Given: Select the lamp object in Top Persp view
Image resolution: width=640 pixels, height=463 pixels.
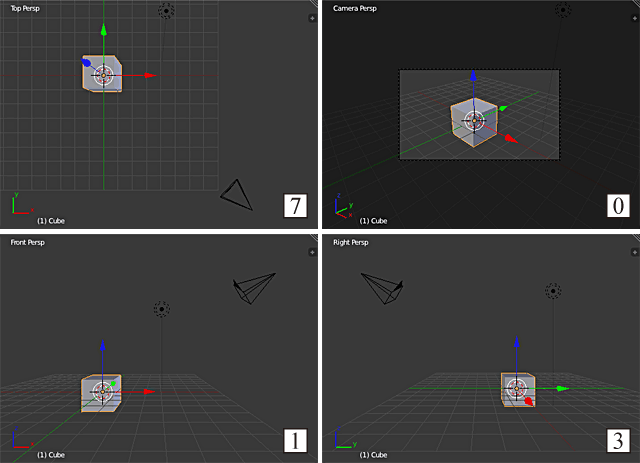Looking at the screenshot, I should [x=166, y=11].
